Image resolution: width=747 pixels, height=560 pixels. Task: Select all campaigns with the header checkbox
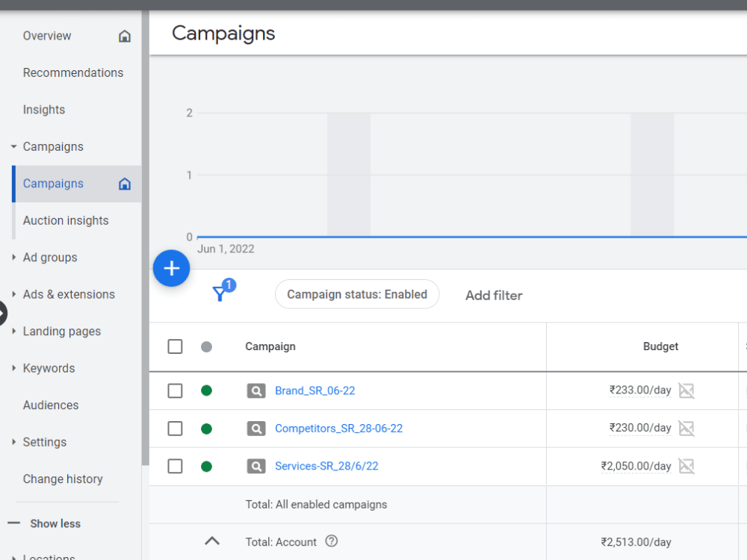175,346
